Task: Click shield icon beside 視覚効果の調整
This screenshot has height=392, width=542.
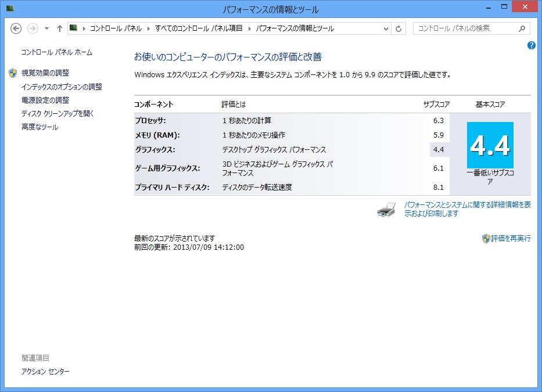Action: coord(13,73)
